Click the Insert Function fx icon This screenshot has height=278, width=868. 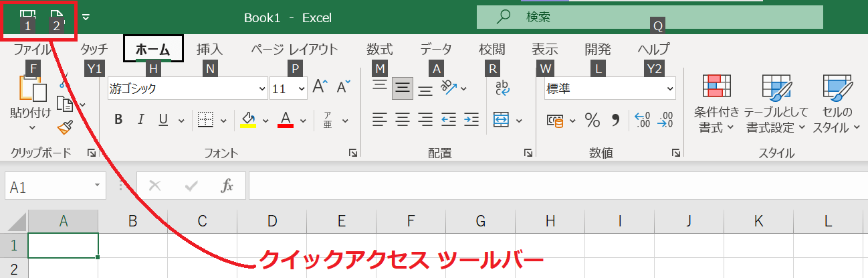pyautogui.click(x=227, y=186)
